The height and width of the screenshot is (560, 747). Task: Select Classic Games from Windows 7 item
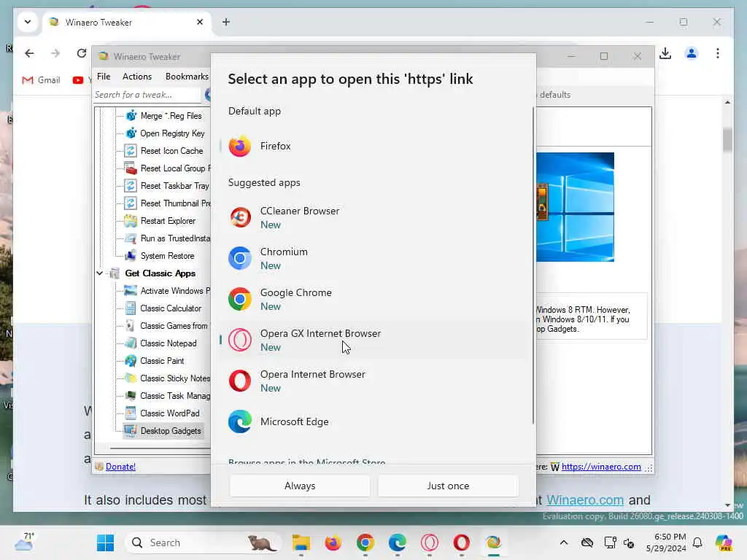pos(174,326)
